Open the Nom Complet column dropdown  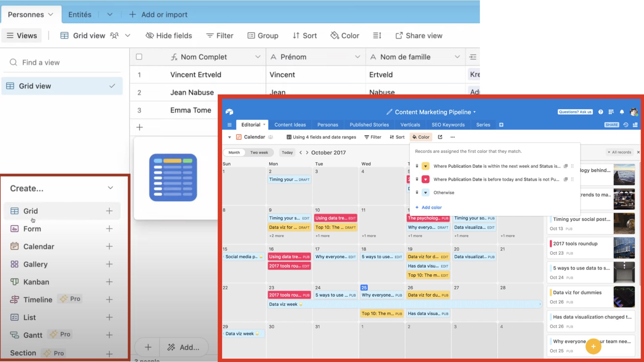pos(258,57)
